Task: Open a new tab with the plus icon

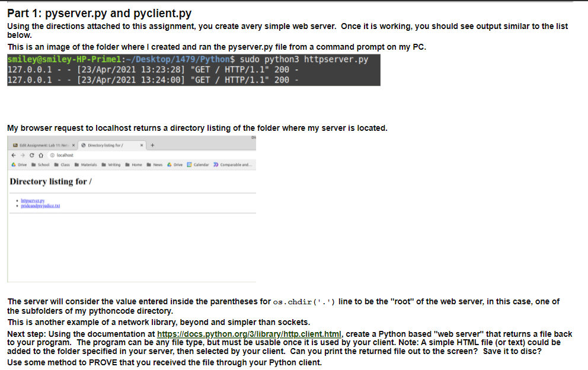Action: click(152, 144)
